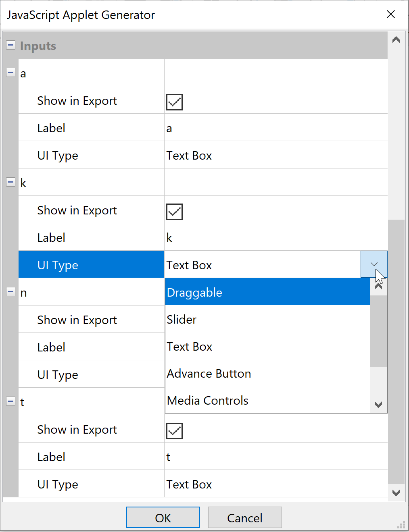
Task: Collapse the Inputs section
Action: (11, 45)
